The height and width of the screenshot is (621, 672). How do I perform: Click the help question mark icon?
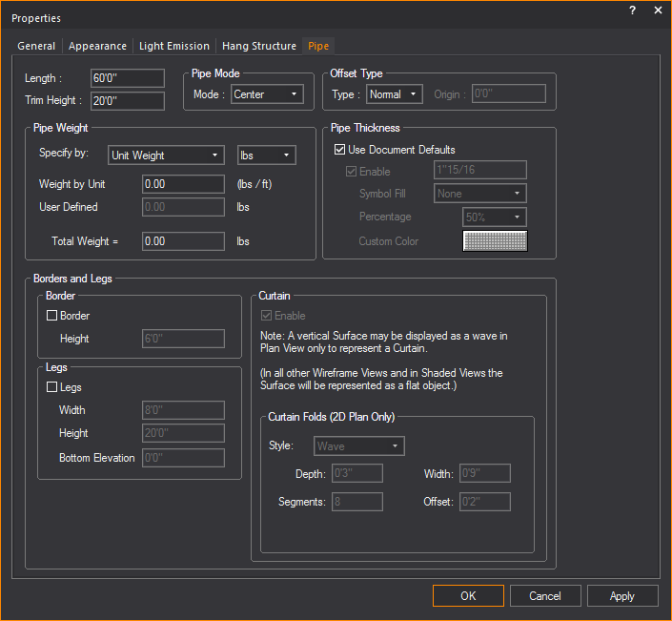pos(633,10)
